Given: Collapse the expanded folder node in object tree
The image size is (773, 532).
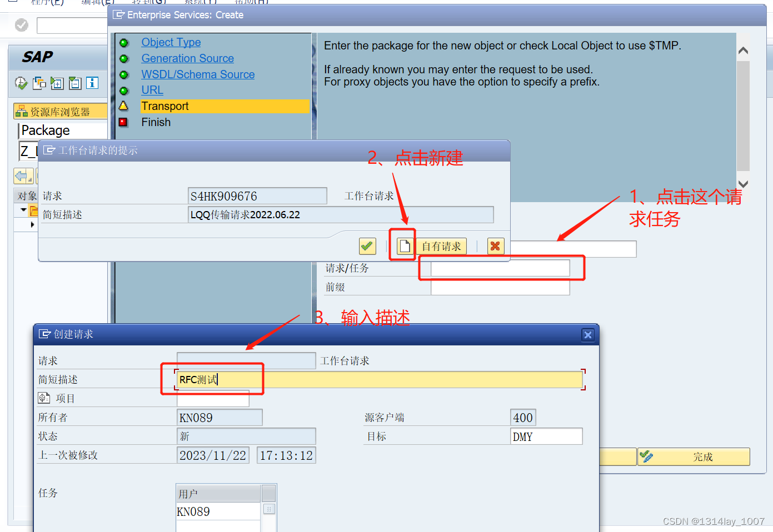Looking at the screenshot, I should point(23,210).
